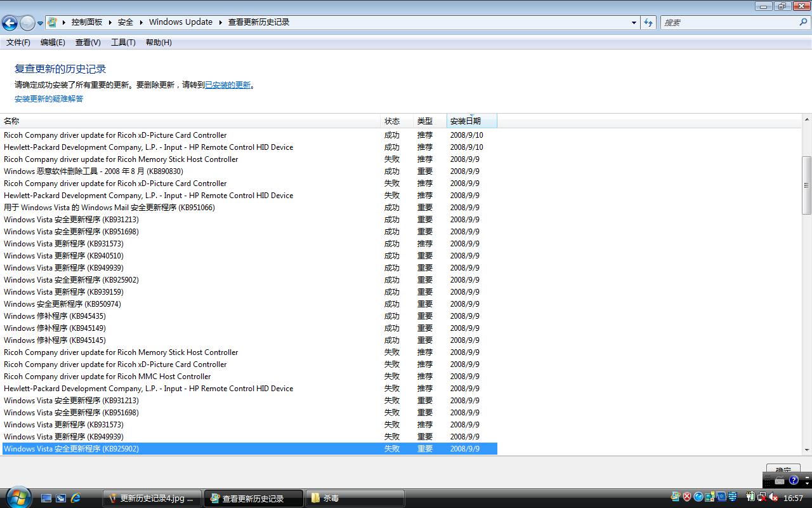This screenshot has width=812, height=508.
Task: Sort the list by 类型 column
Action: 430,121
